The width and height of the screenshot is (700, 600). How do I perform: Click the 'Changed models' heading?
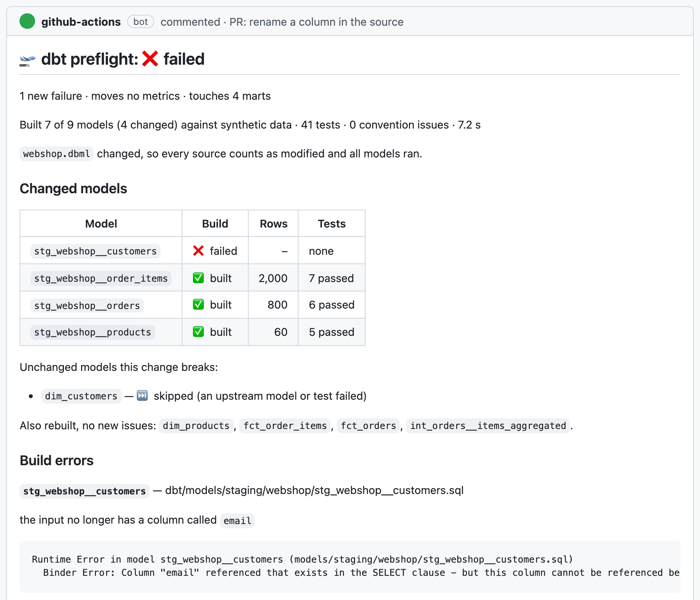(73, 189)
